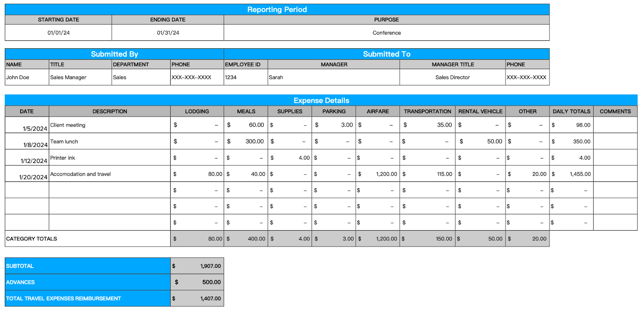This screenshot has width=644, height=312.
Task: Click the TRANSPORTATION column header
Action: pyautogui.click(x=427, y=111)
